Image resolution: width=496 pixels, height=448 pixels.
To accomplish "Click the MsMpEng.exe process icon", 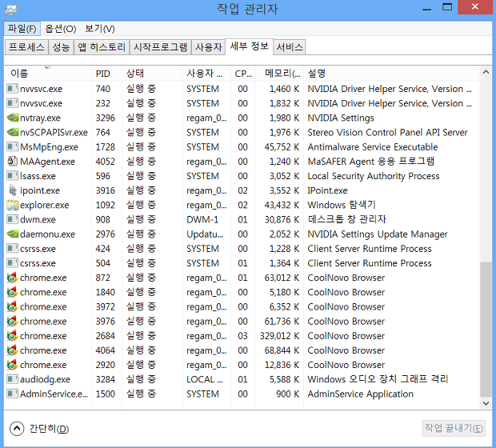I will tap(12, 147).
